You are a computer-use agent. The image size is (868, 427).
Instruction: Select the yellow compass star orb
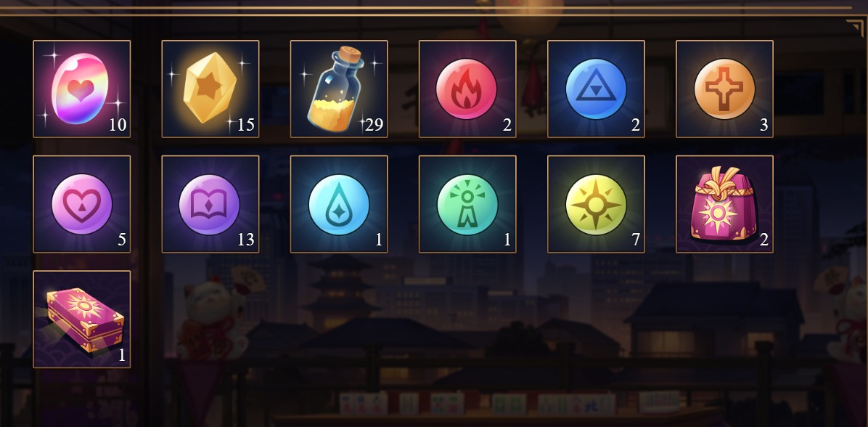[x=596, y=204]
